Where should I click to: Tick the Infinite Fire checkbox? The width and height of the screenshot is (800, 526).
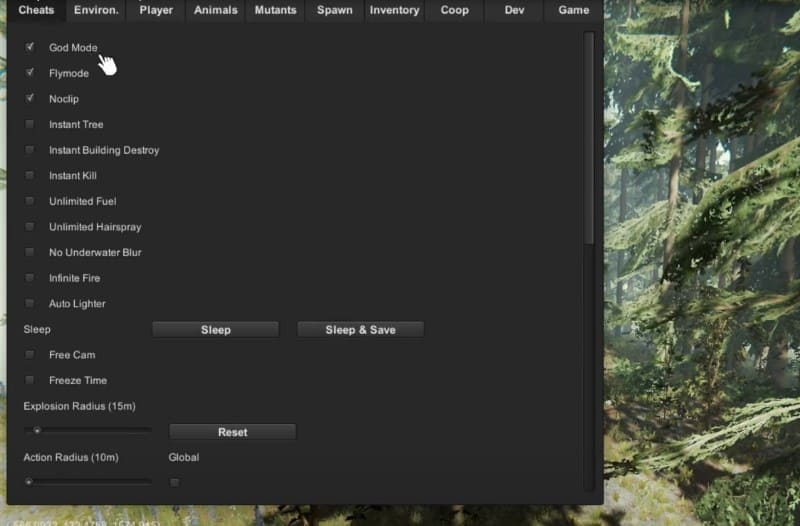pyautogui.click(x=30, y=278)
